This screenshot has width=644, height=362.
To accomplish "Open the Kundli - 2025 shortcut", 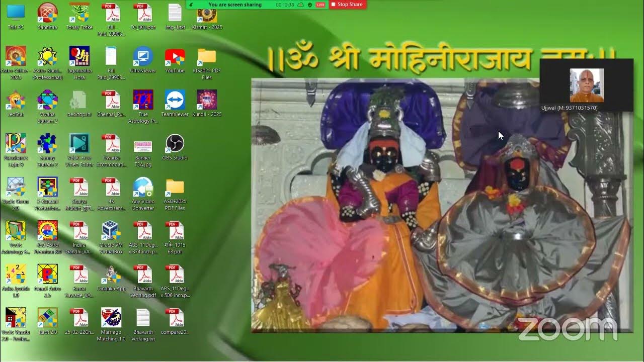I will [207, 104].
